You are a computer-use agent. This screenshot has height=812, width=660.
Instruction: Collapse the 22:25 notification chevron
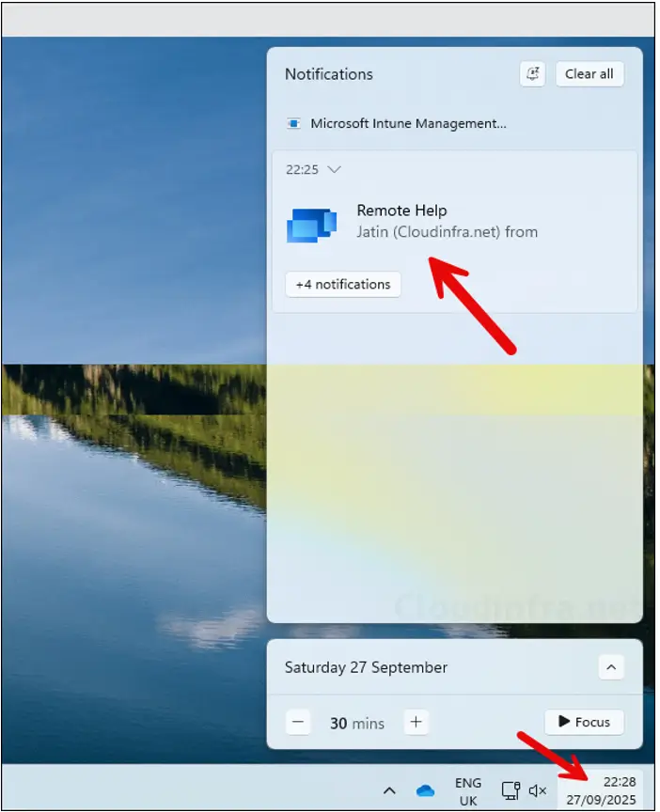coord(334,170)
